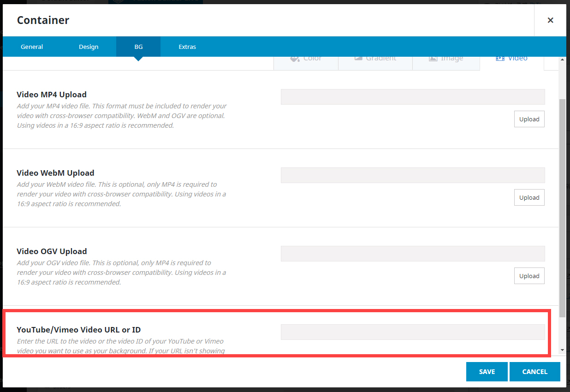Click Upload button for Video WebM
The height and width of the screenshot is (392, 570).
click(x=529, y=197)
